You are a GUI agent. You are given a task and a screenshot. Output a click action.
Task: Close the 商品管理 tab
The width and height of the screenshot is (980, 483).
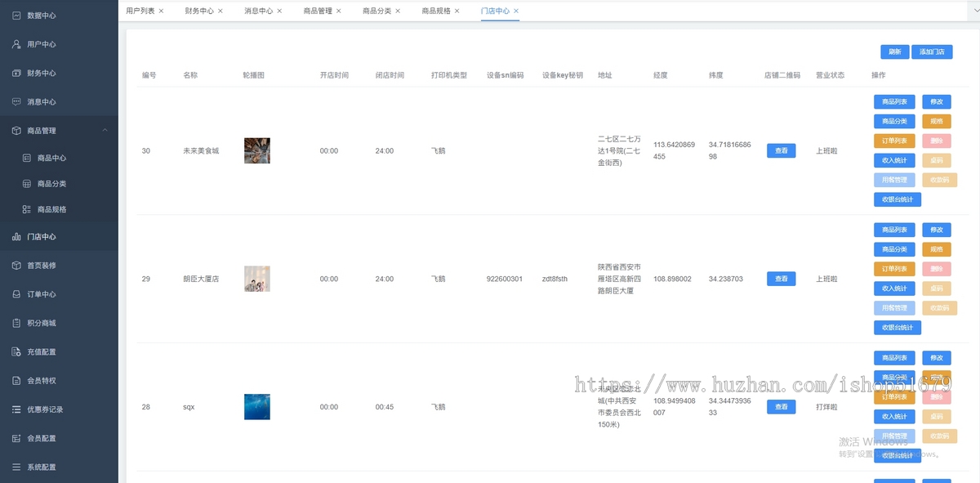click(x=339, y=11)
